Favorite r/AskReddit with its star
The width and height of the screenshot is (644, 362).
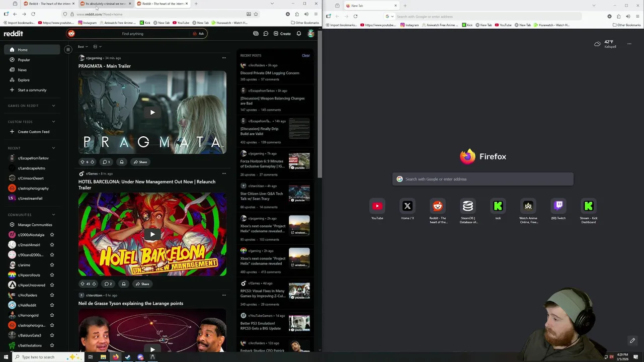(52, 305)
